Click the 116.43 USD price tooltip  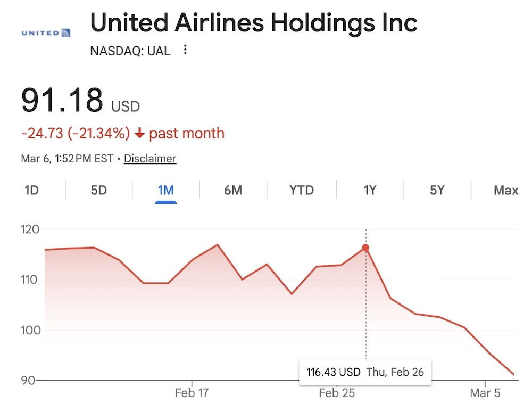(365, 372)
